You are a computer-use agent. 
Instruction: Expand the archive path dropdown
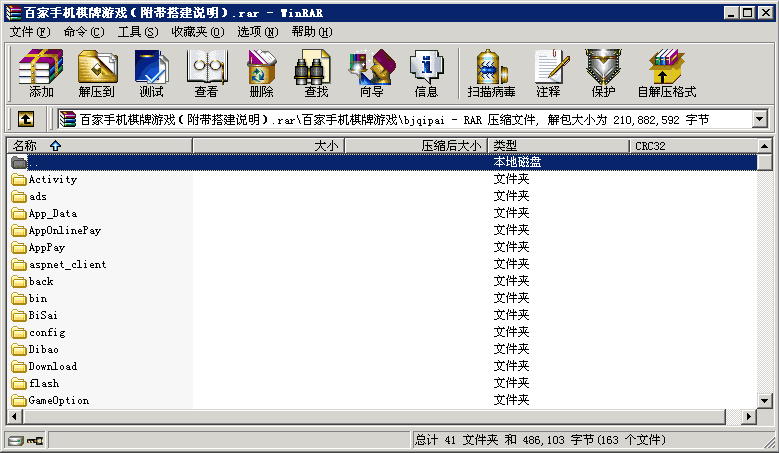tap(759, 120)
